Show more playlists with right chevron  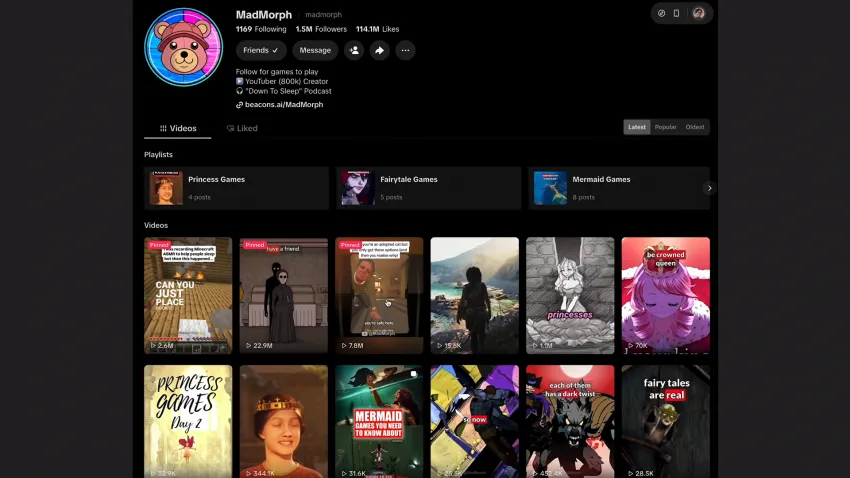[x=709, y=188]
